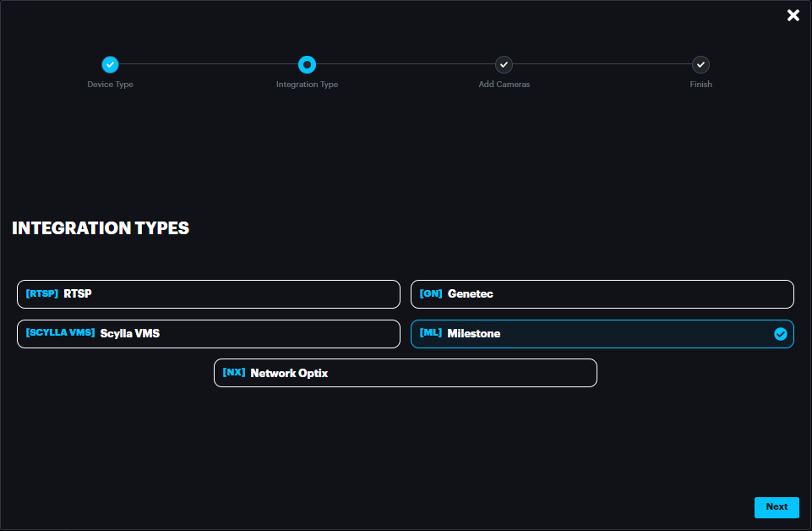
Task: Click the Add Cameras step circle
Action: (504, 64)
